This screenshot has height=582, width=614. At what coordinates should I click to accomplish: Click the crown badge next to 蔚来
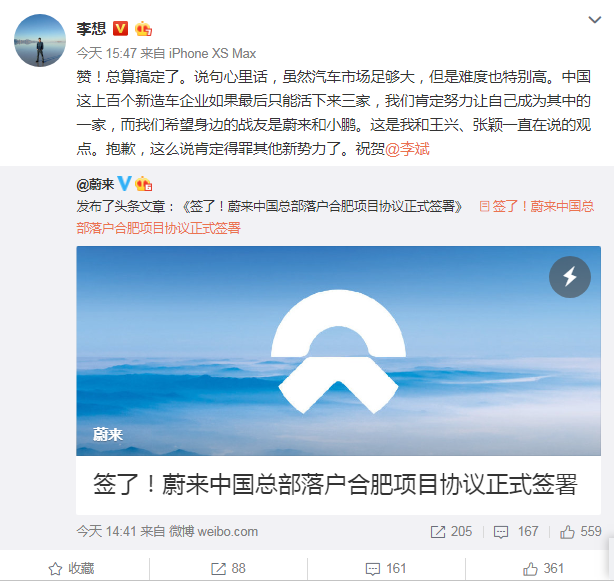click(143, 184)
